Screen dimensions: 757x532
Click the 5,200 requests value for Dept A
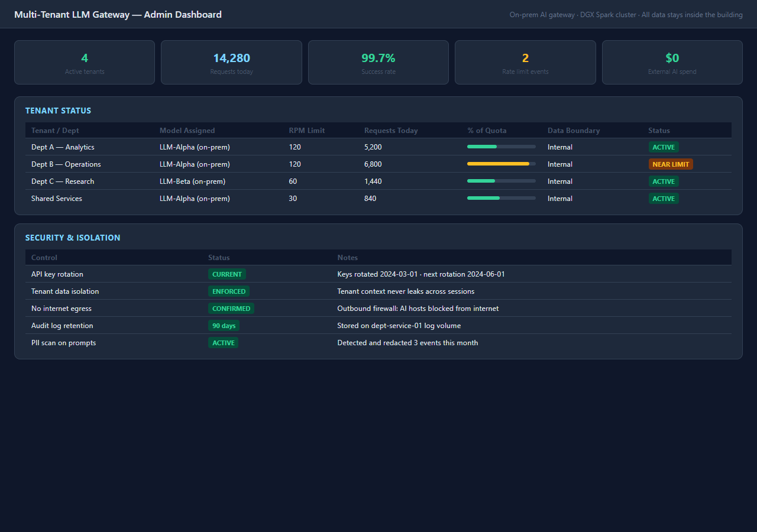coord(373,147)
